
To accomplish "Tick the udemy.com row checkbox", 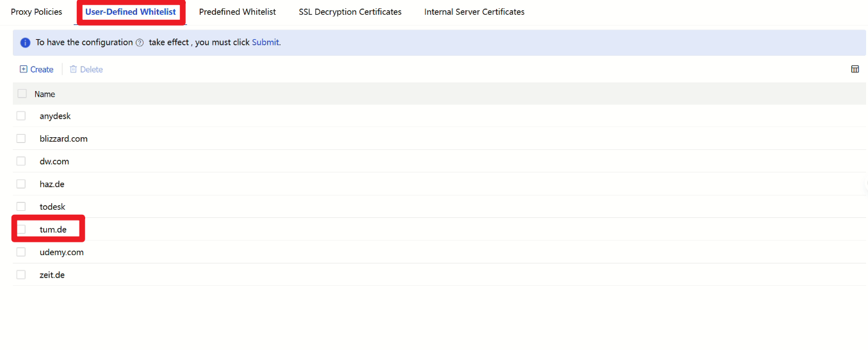I will [x=21, y=252].
